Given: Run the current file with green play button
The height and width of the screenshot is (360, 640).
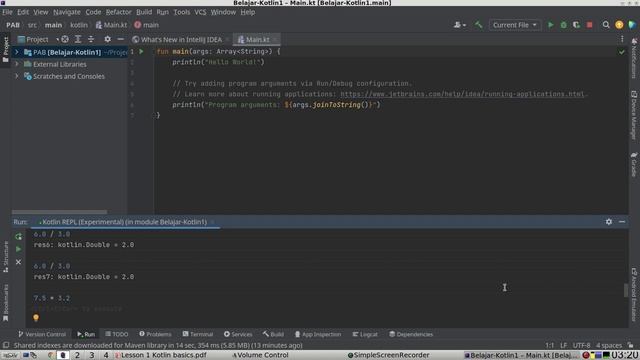Looking at the screenshot, I should coord(551,25).
